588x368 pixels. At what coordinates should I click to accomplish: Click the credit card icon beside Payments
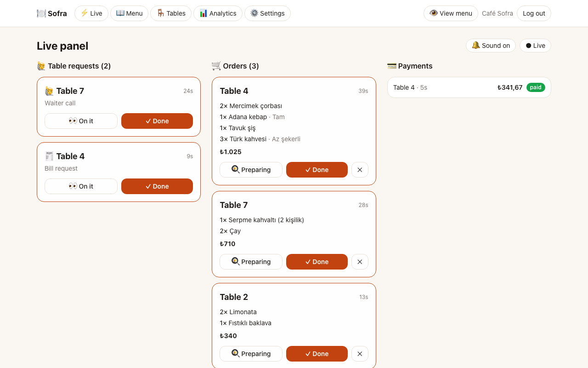click(392, 66)
